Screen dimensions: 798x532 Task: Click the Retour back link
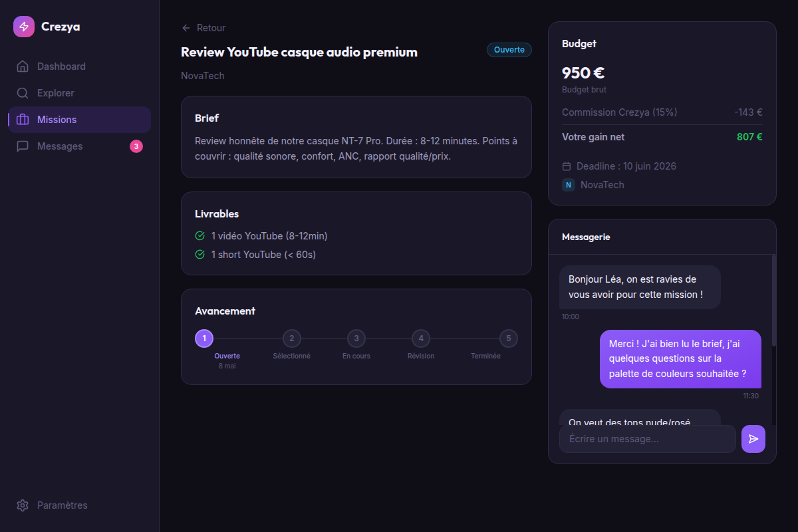203,28
